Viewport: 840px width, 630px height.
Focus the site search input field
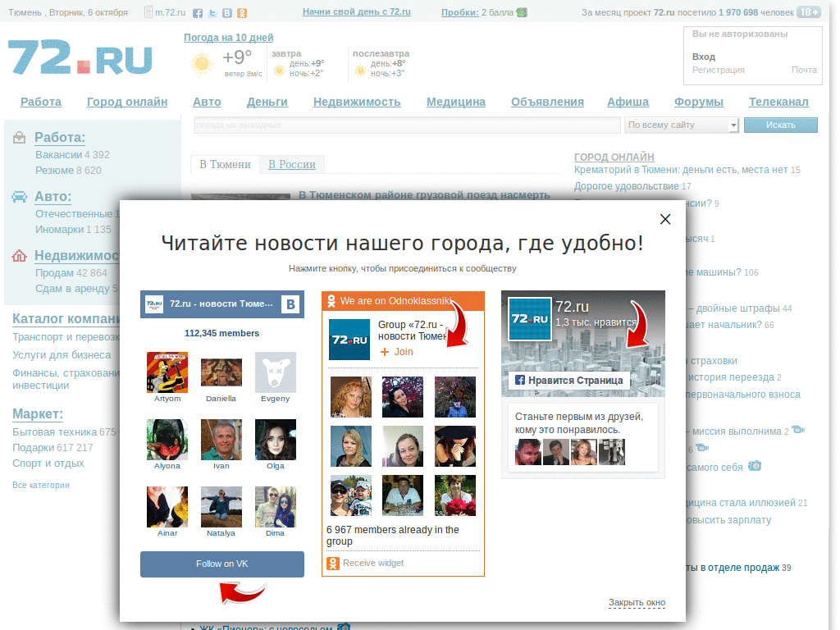(x=407, y=125)
